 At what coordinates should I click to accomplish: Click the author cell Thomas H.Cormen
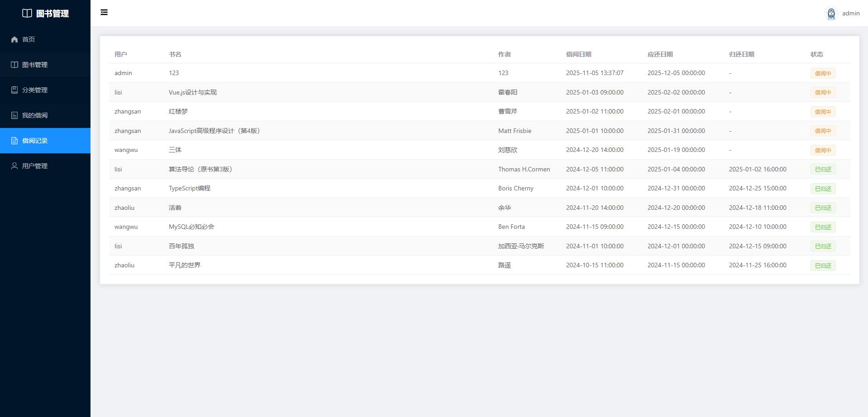[524, 169]
